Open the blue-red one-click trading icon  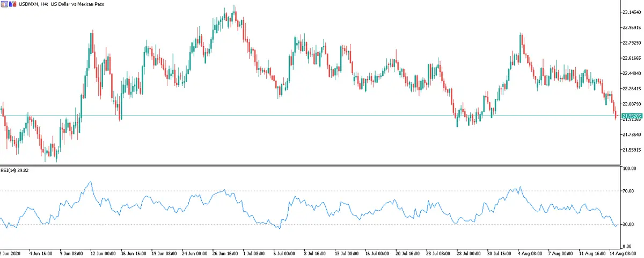coord(12,4)
